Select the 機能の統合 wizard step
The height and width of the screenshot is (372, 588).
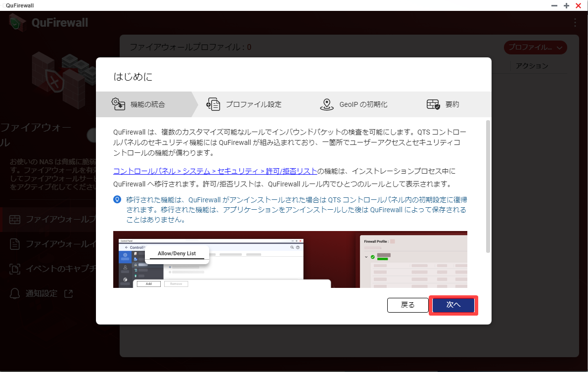pyautogui.click(x=144, y=104)
